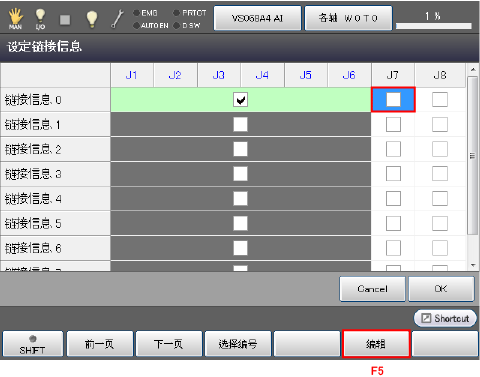480x377 pixels.
Task: Open the Shortcut button
Action: point(445,318)
